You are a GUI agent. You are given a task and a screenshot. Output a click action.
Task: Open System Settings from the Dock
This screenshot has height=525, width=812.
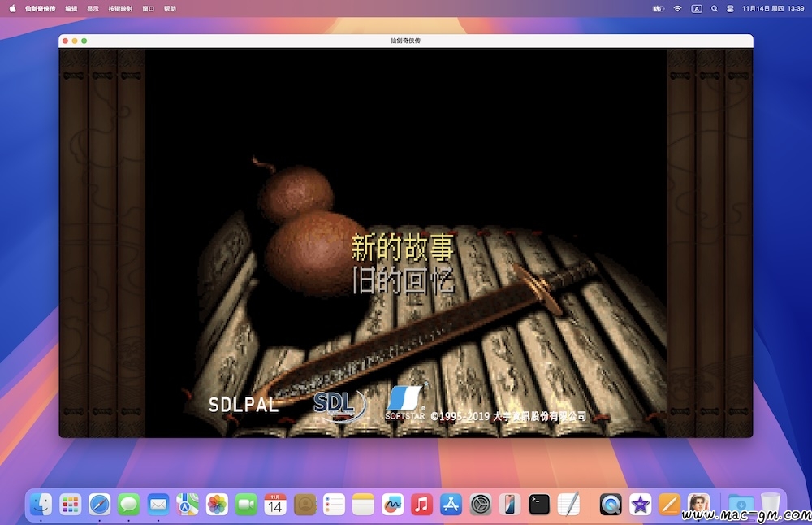tap(481, 504)
